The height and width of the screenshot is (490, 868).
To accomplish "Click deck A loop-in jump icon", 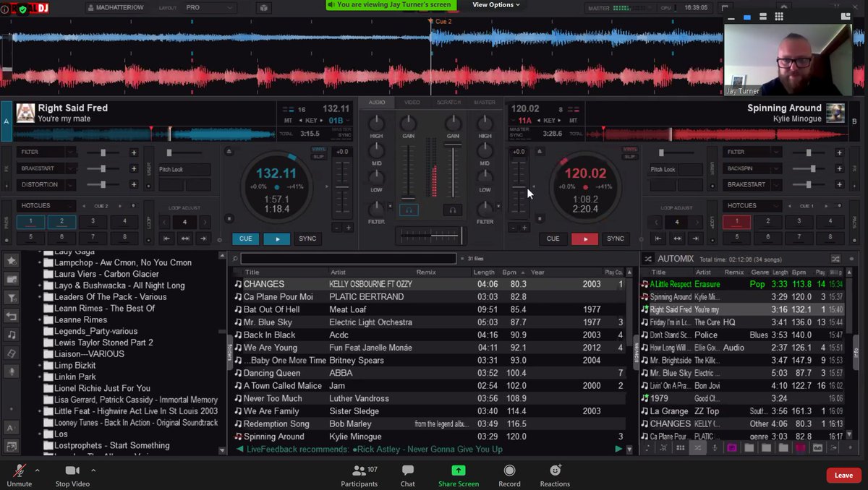I will tap(166, 238).
